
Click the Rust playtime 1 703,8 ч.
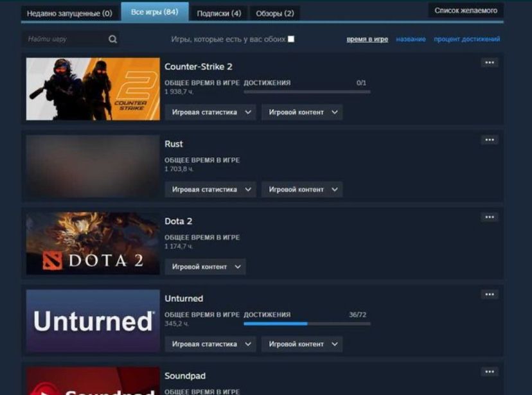(179, 169)
